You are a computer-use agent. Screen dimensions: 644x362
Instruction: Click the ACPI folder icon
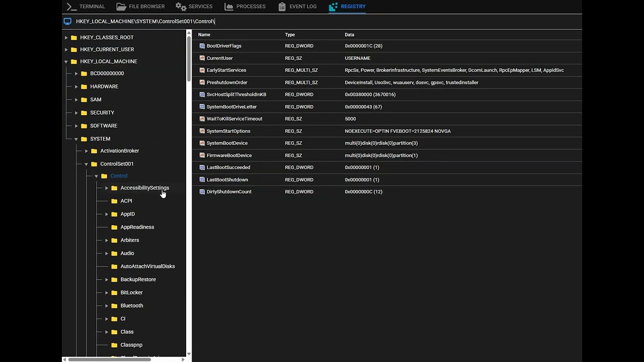(x=114, y=201)
